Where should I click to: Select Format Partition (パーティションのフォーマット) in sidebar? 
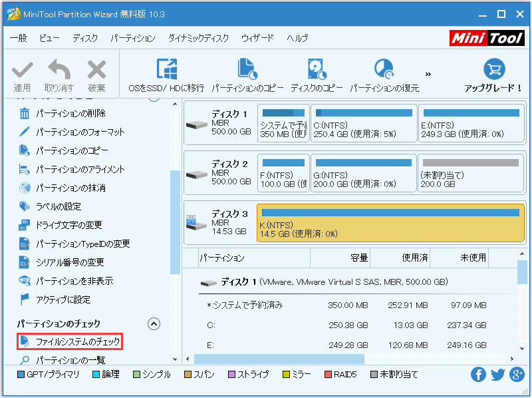coord(72,132)
